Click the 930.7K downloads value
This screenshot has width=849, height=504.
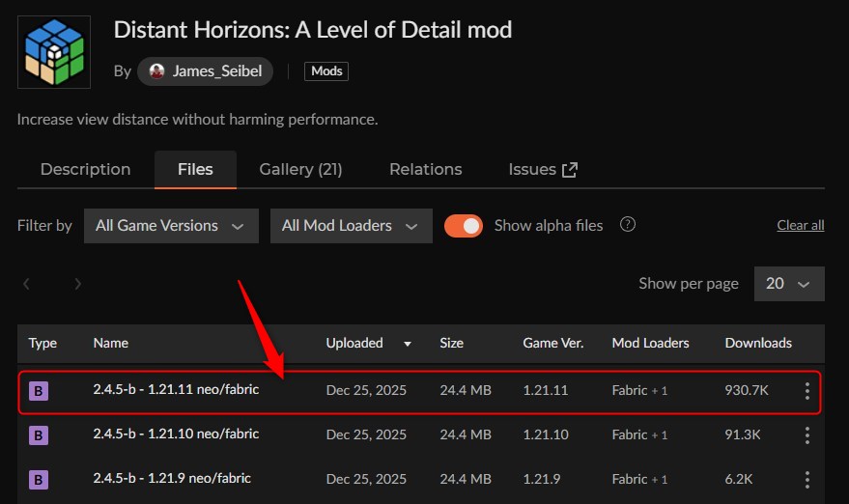(747, 391)
